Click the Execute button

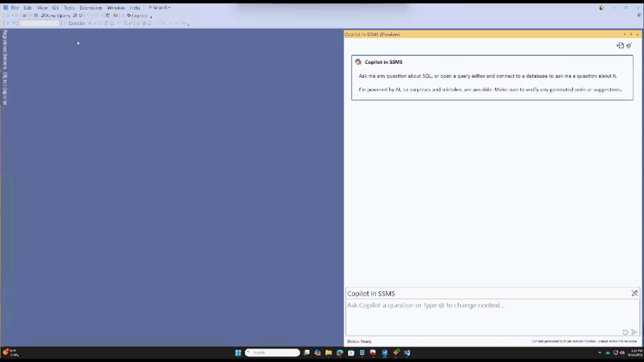coord(74,23)
